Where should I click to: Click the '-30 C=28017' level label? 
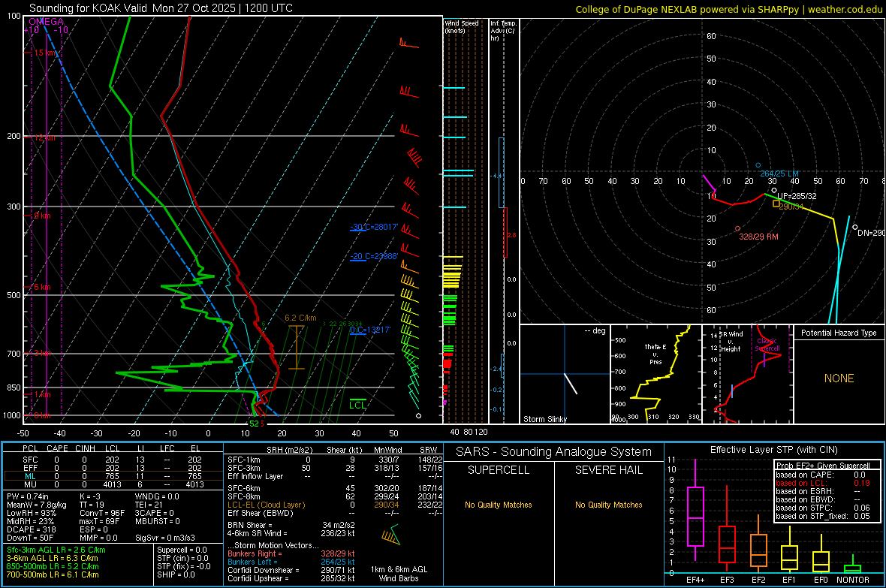pos(374,227)
